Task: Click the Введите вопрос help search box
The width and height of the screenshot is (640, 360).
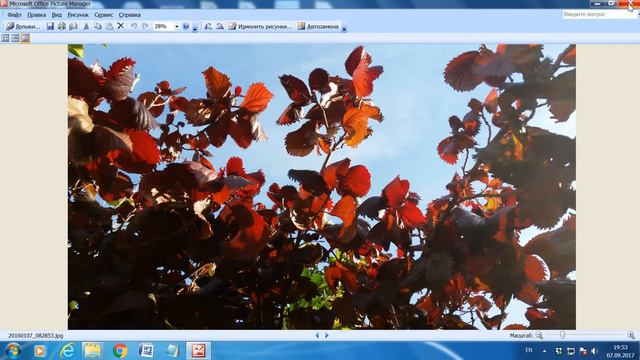Action: pyautogui.click(x=598, y=14)
